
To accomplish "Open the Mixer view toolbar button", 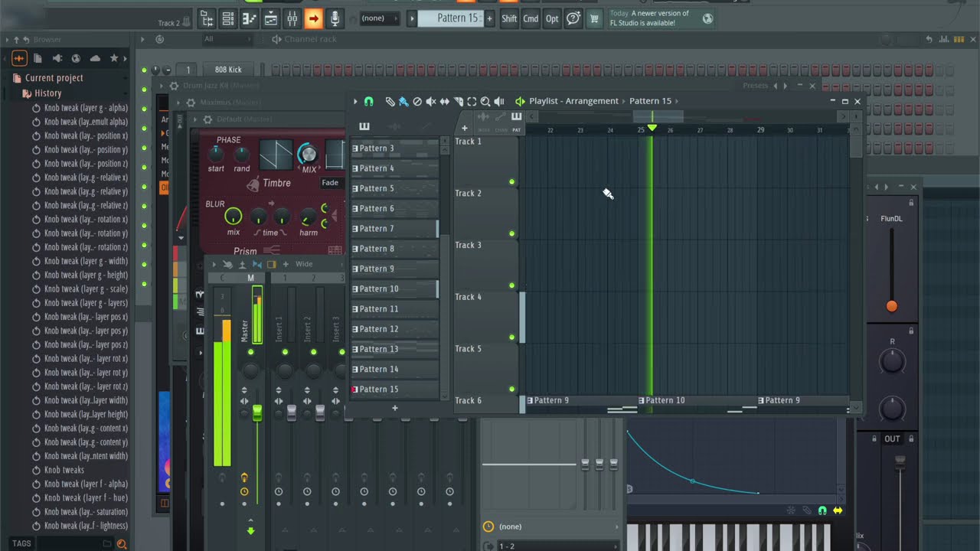I will tap(292, 18).
